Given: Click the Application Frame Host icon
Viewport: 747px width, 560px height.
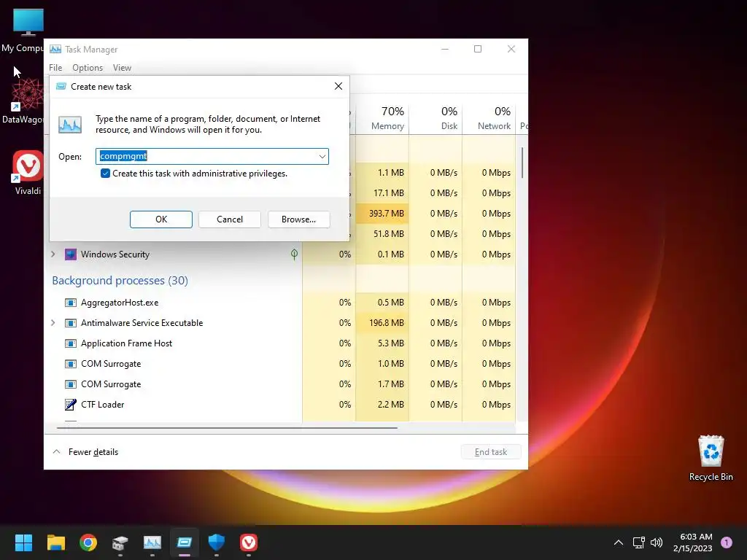Looking at the screenshot, I should tap(71, 343).
